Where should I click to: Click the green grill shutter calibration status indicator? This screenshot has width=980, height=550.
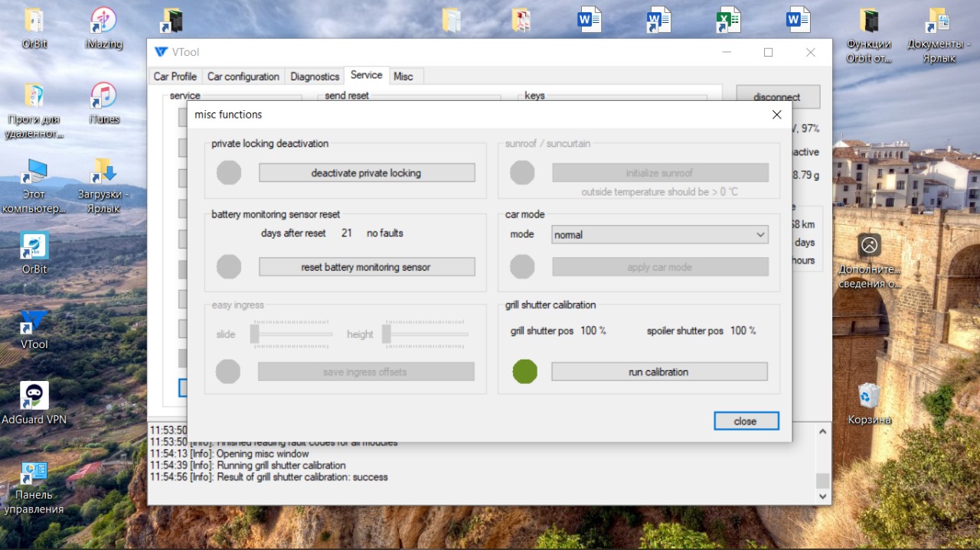(x=525, y=372)
